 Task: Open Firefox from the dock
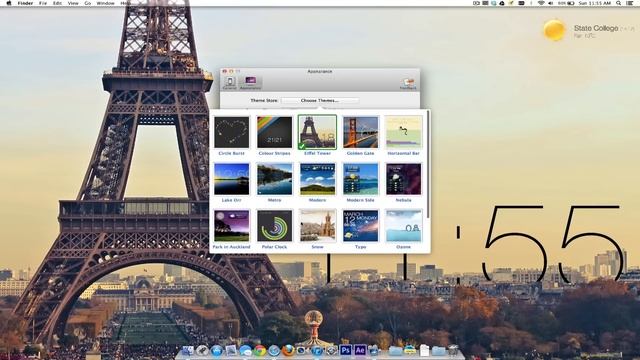[288, 351]
